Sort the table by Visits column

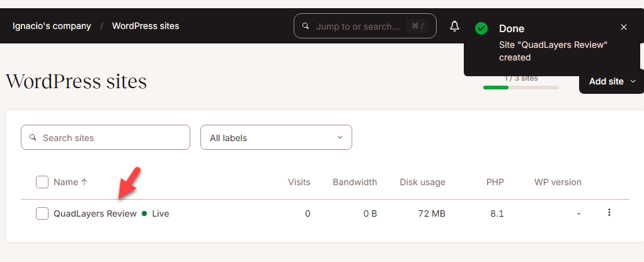299,182
